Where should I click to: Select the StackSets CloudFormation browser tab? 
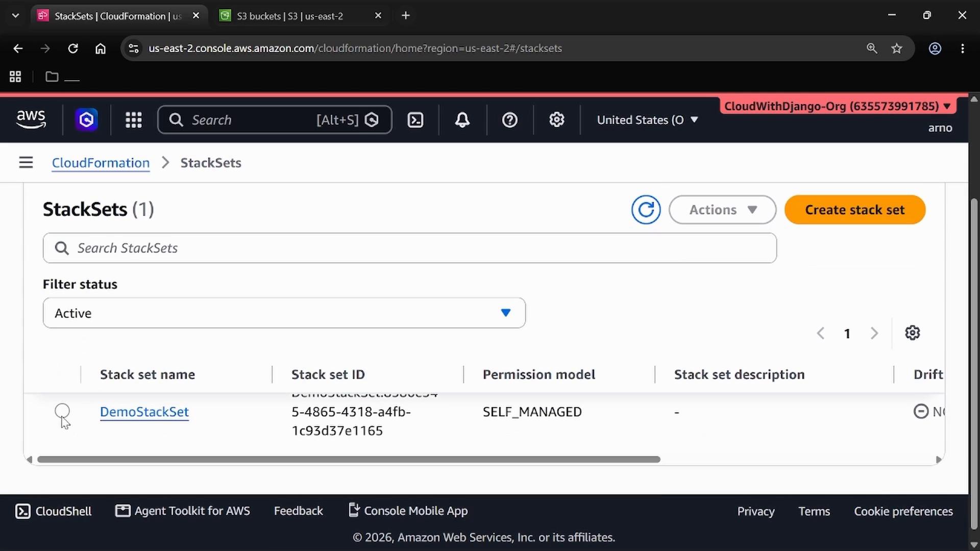118,16
